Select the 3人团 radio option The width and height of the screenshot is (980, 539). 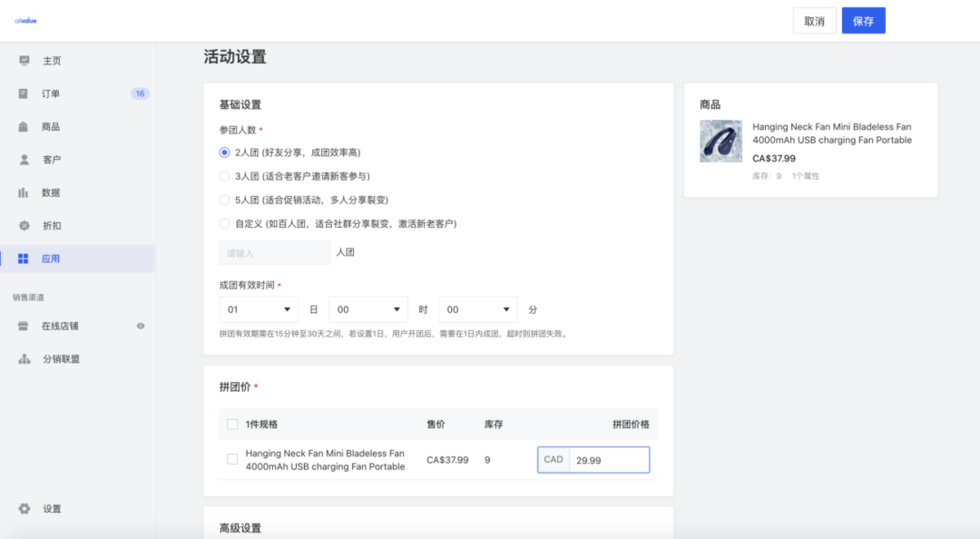pyautogui.click(x=224, y=176)
